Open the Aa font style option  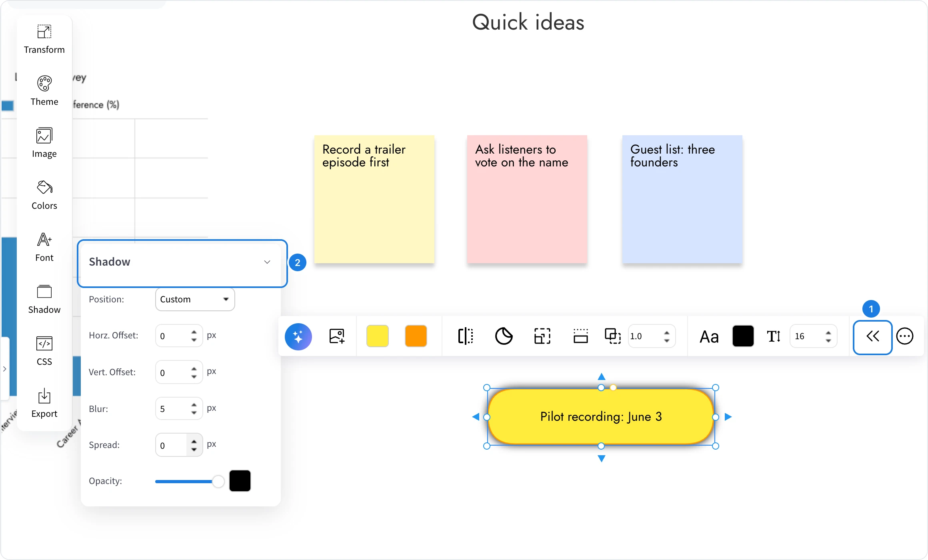(709, 336)
